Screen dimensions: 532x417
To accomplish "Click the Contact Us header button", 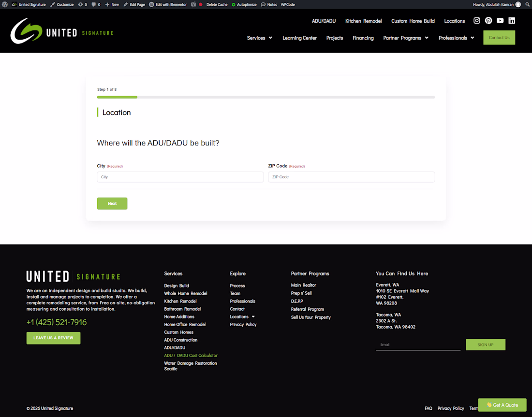I will 499,38.
